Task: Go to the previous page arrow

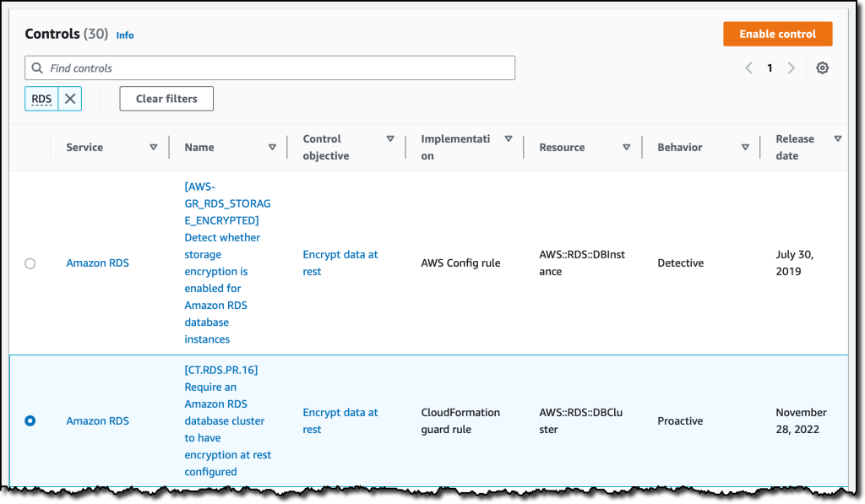Action: 748,68
